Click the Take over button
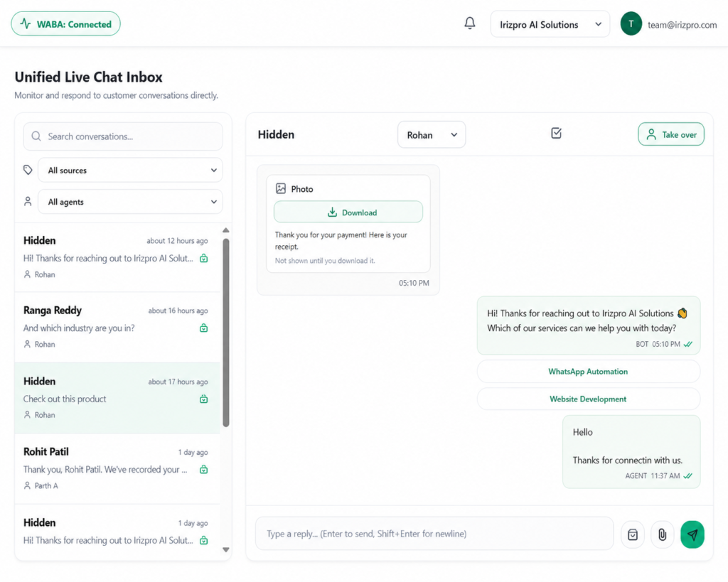This screenshot has height=582, width=728. [671, 134]
